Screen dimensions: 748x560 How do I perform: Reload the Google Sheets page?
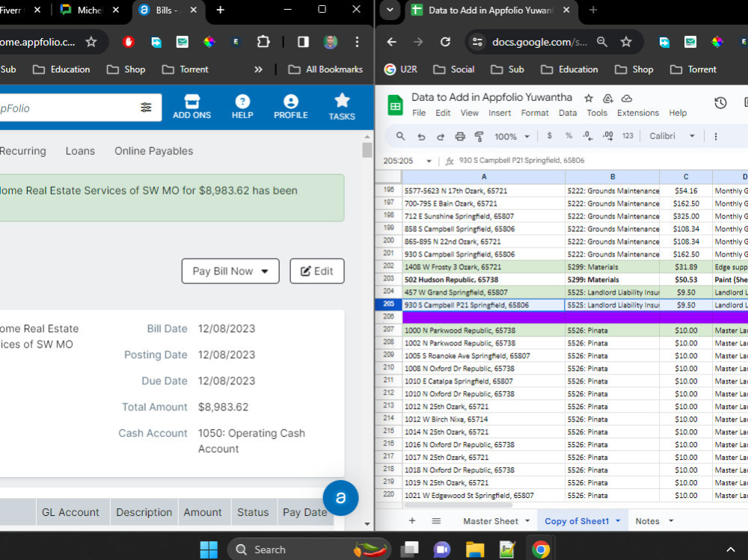pyautogui.click(x=445, y=42)
